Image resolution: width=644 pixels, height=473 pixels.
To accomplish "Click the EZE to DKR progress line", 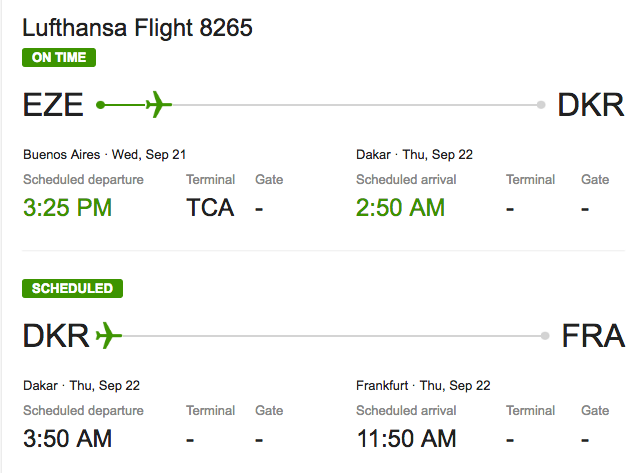I will pyautogui.click(x=321, y=105).
